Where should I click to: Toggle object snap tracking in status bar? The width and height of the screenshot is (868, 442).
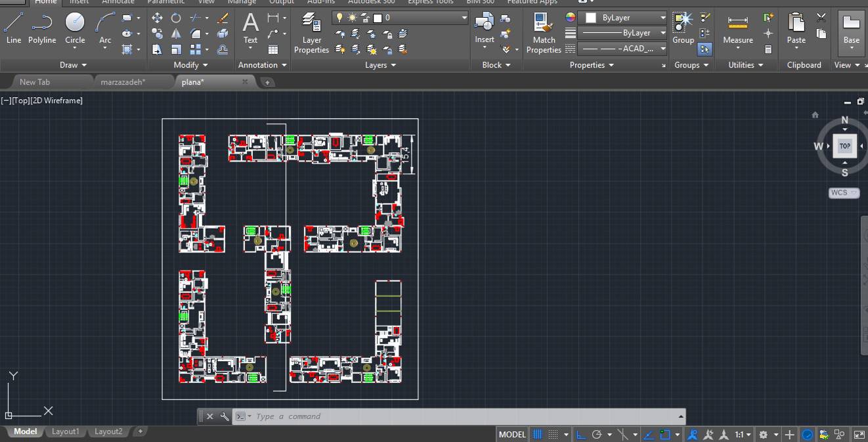[x=648, y=435]
